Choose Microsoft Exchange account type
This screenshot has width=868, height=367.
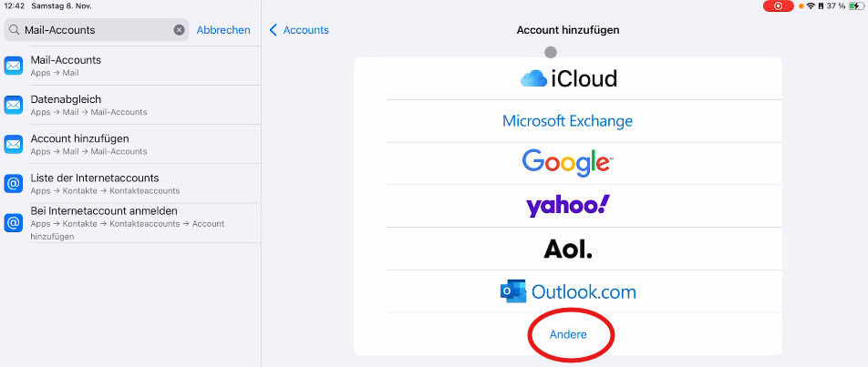568,121
